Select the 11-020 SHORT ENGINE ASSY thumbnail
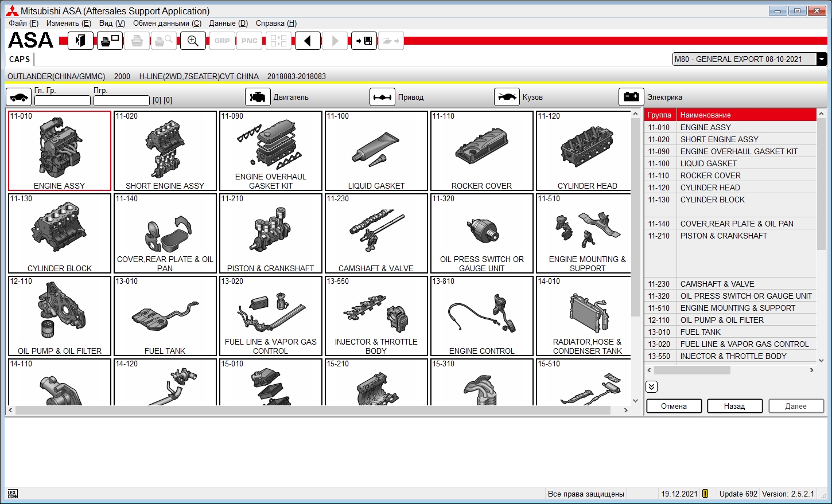 pyautogui.click(x=165, y=151)
